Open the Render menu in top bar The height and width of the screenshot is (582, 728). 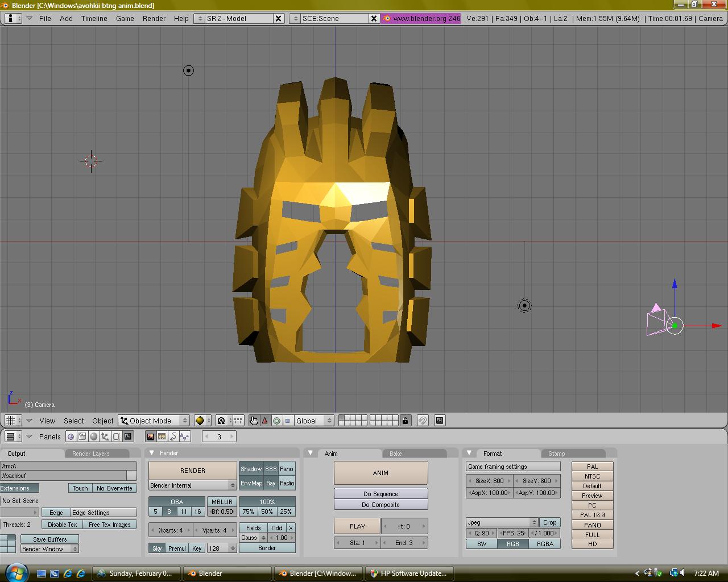click(154, 18)
